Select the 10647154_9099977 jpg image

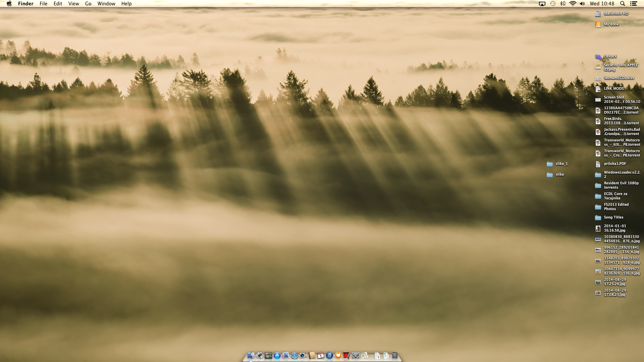(618, 271)
